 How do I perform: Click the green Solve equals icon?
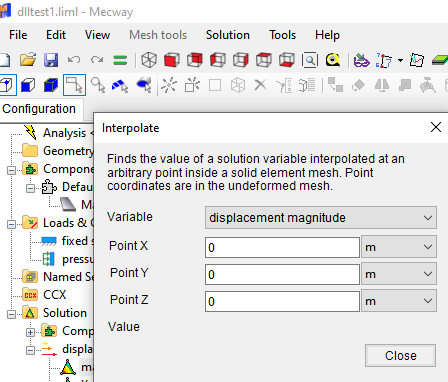coord(120,60)
